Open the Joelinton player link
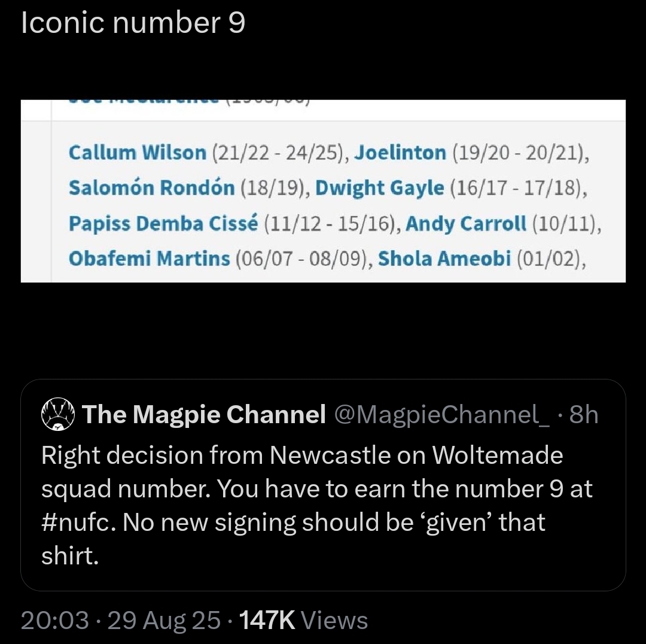The image size is (646, 644). click(400, 153)
